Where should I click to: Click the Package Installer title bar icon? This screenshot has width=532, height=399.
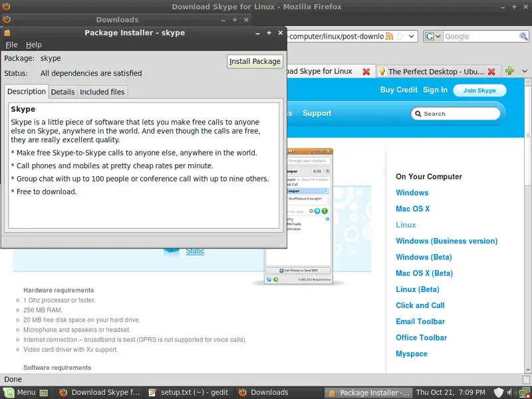(7, 33)
